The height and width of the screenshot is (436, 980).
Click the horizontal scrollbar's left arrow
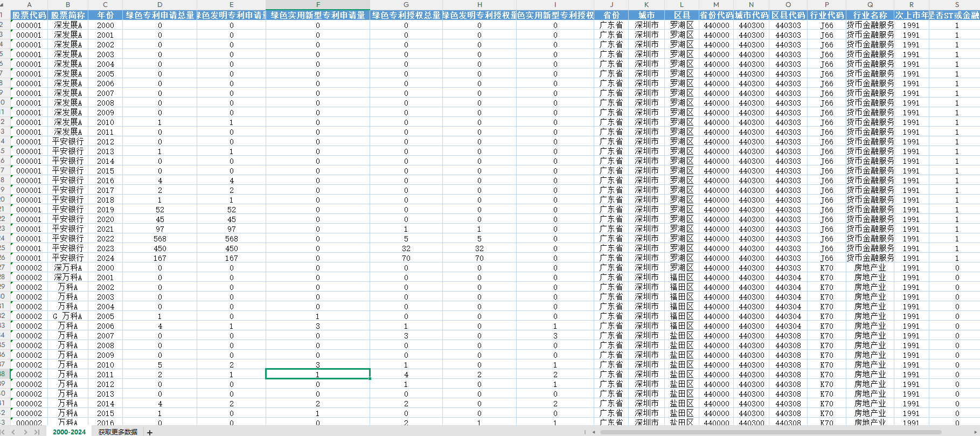tap(594, 432)
